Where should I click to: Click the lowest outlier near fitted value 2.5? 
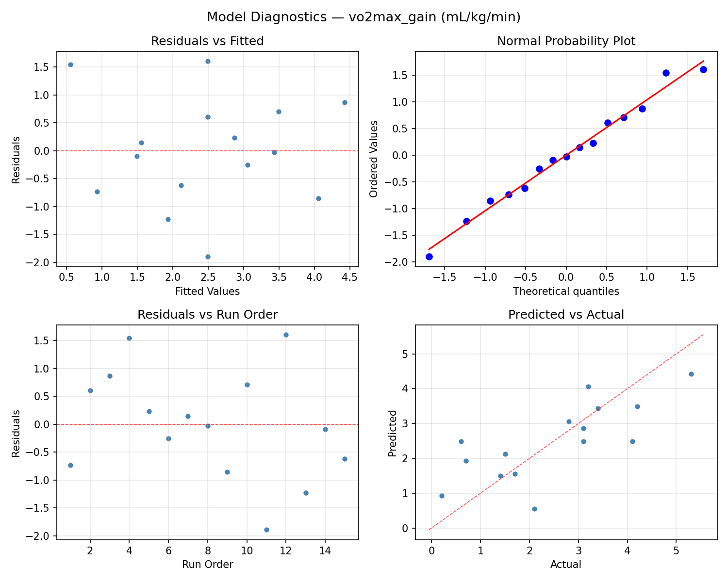[208, 257]
